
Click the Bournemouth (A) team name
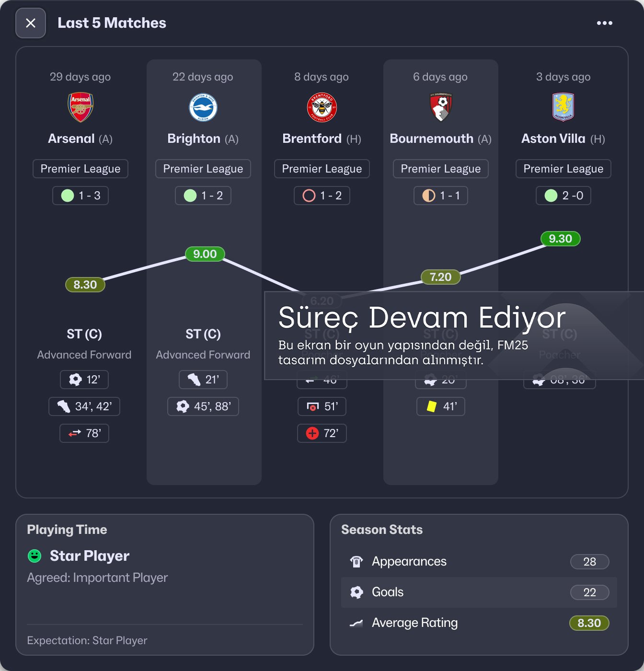(441, 139)
